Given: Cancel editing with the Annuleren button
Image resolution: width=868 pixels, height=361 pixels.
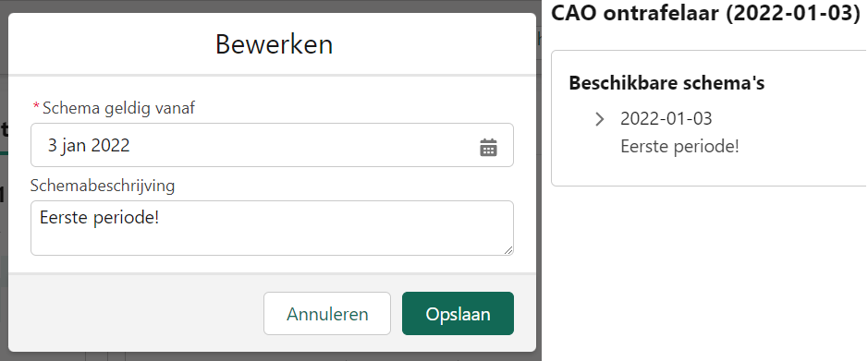Looking at the screenshot, I should [327, 314].
